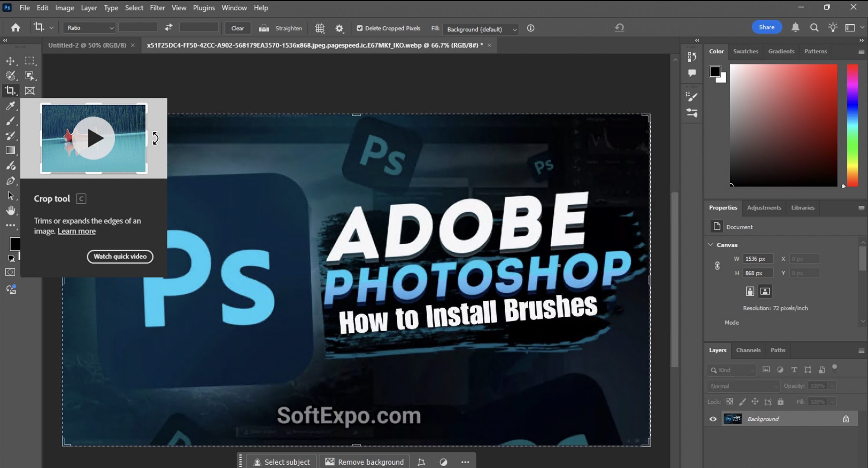
Task: Select the Hand tool
Action: point(10,210)
